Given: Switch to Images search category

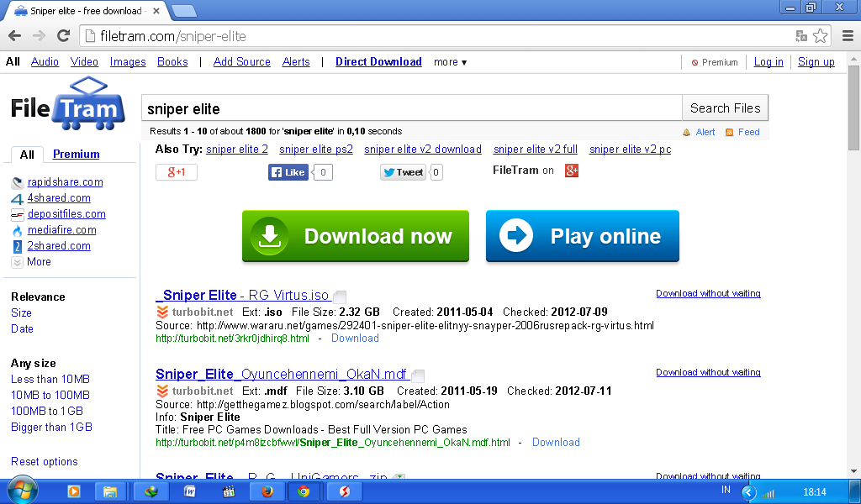Looking at the screenshot, I should (x=128, y=62).
